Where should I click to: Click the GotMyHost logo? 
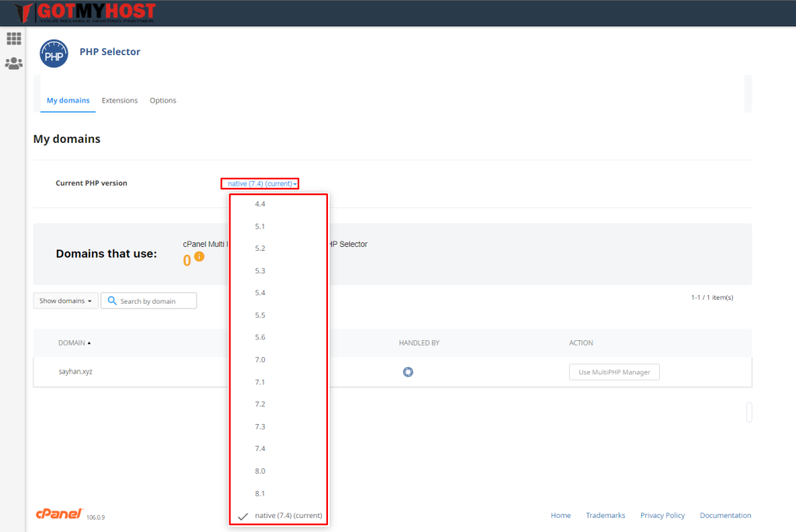84,12
